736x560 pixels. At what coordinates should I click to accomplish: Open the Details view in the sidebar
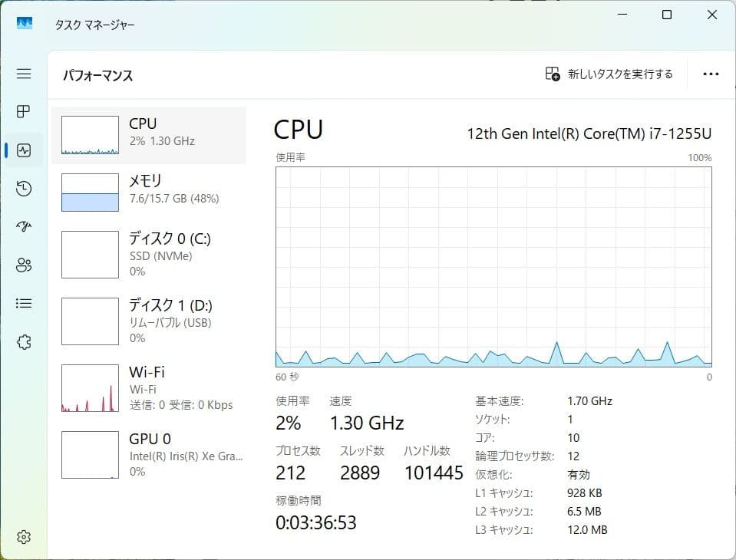[x=23, y=303]
